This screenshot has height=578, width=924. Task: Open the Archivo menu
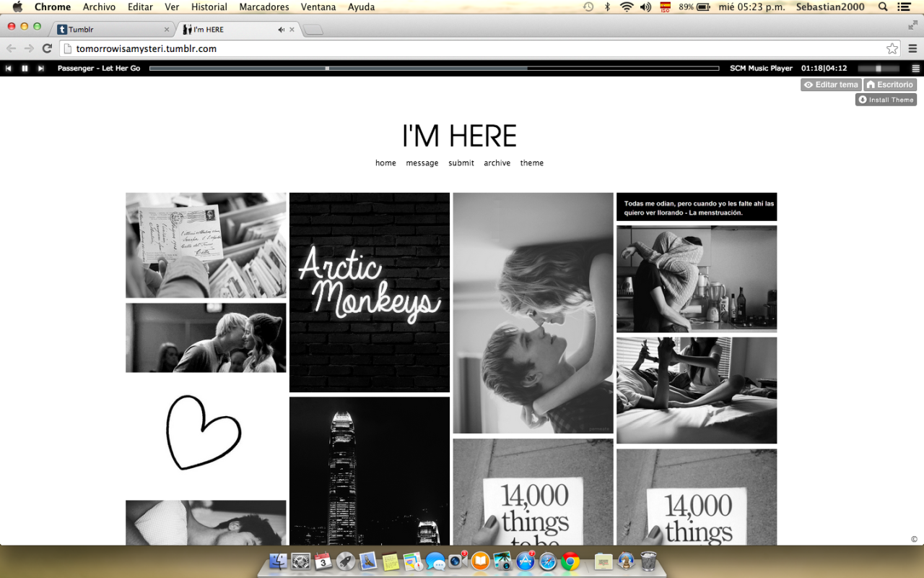coord(99,7)
